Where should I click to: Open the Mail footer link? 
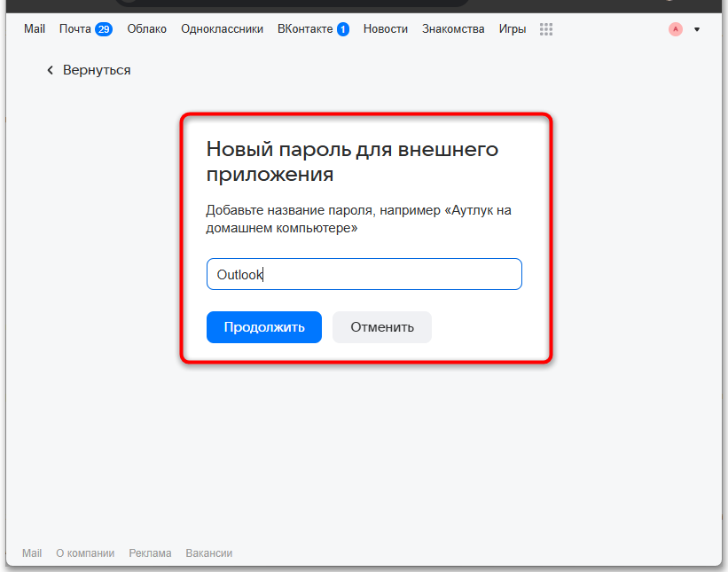(x=32, y=553)
